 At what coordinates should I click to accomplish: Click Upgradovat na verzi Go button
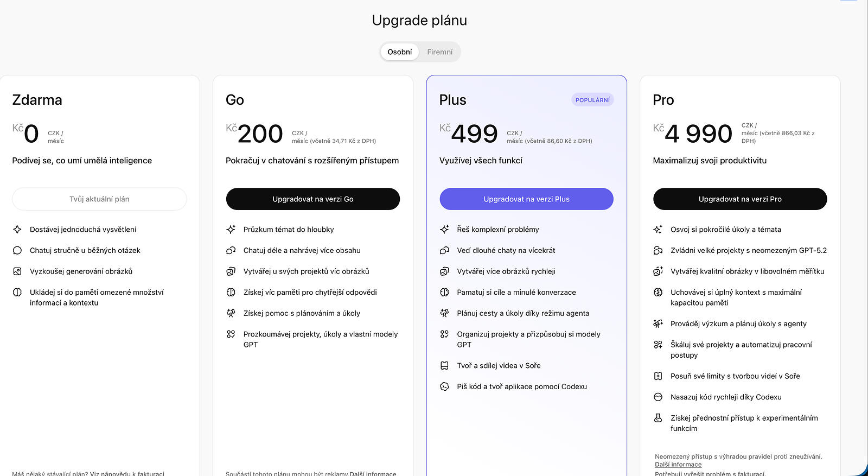click(312, 199)
